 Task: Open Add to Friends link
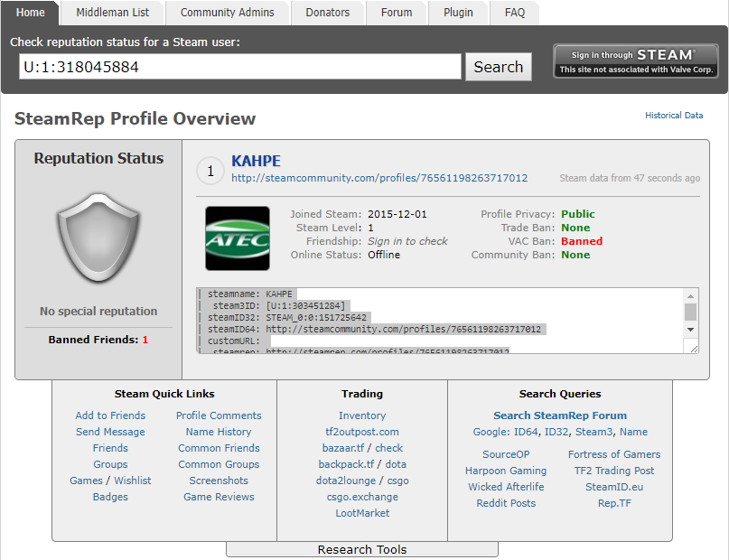(x=110, y=415)
